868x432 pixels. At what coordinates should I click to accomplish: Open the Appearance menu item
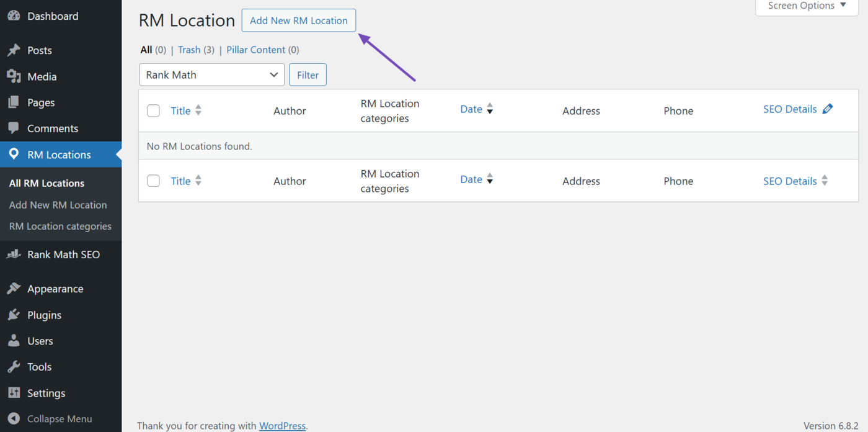tap(61, 289)
